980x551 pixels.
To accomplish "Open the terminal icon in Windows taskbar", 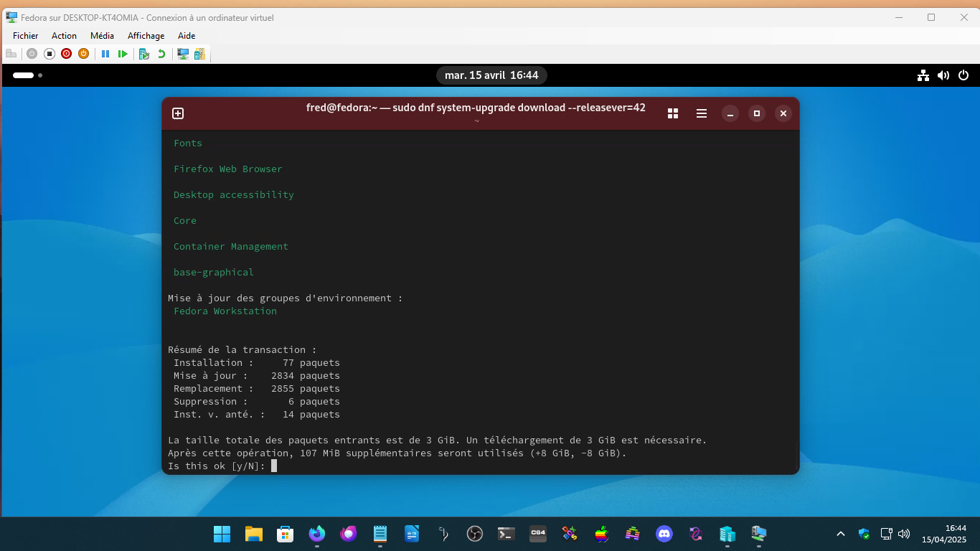I will click(507, 534).
